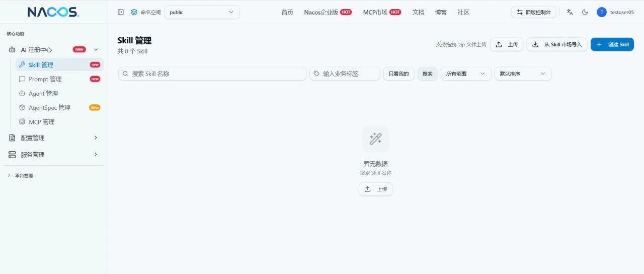The width and height of the screenshot is (644, 274).
Task: Open the 默认排序 sort dropdown
Action: coord(523,74)
